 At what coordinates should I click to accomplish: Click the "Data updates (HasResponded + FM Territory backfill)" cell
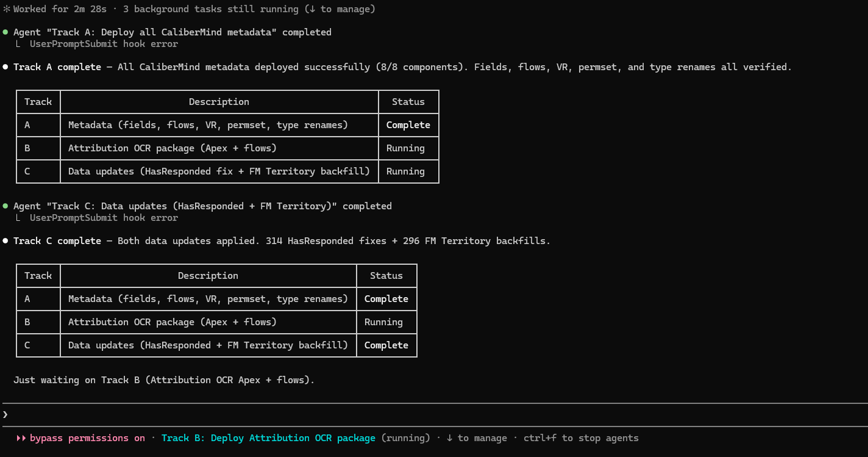[208, 345]
